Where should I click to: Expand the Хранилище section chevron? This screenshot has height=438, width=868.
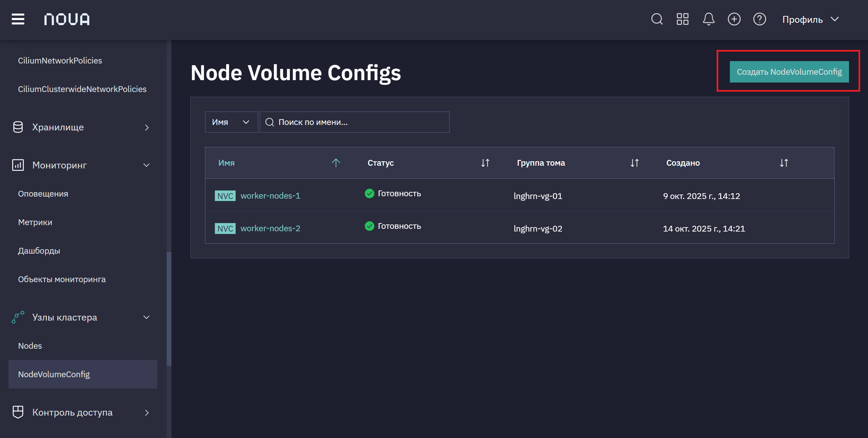[147, 127]
